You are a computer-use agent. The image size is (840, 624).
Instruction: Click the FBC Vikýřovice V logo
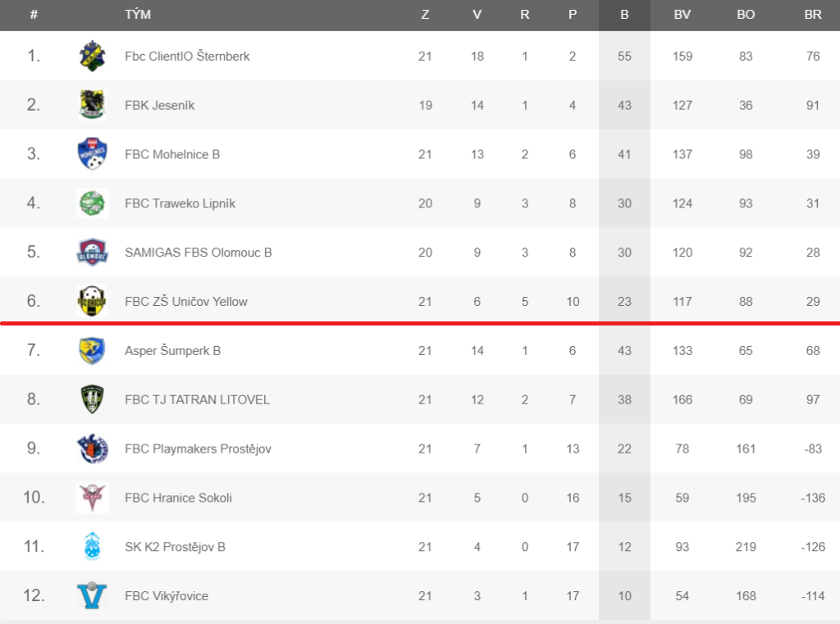click(92, 595)
